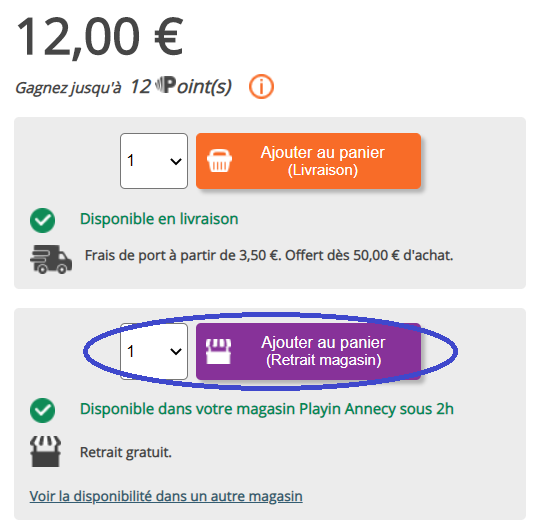Screen dimensions: 540x526
Task: Click the black shop icon beside Retrait gratuit
Action: 46,452
